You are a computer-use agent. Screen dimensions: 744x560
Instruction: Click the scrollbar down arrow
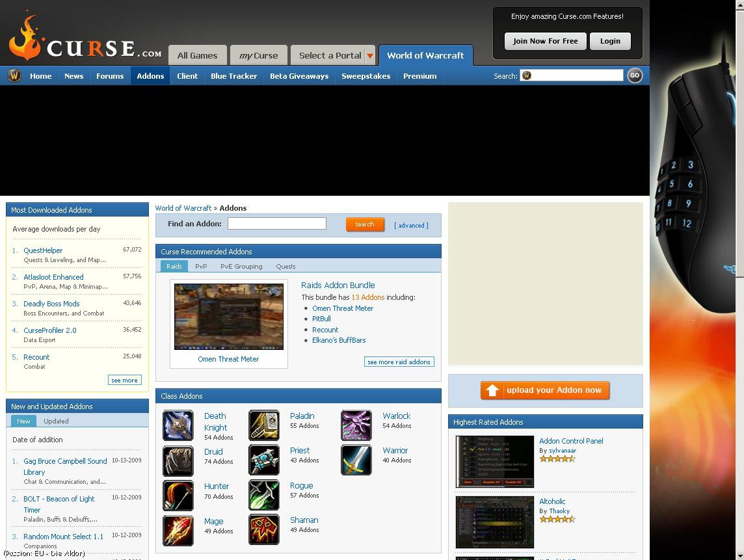739,555
